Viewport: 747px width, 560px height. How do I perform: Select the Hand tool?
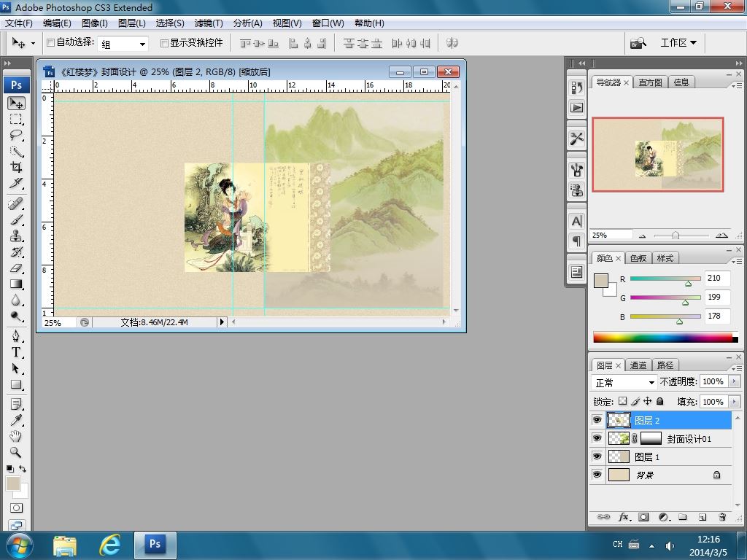(16, 436)
